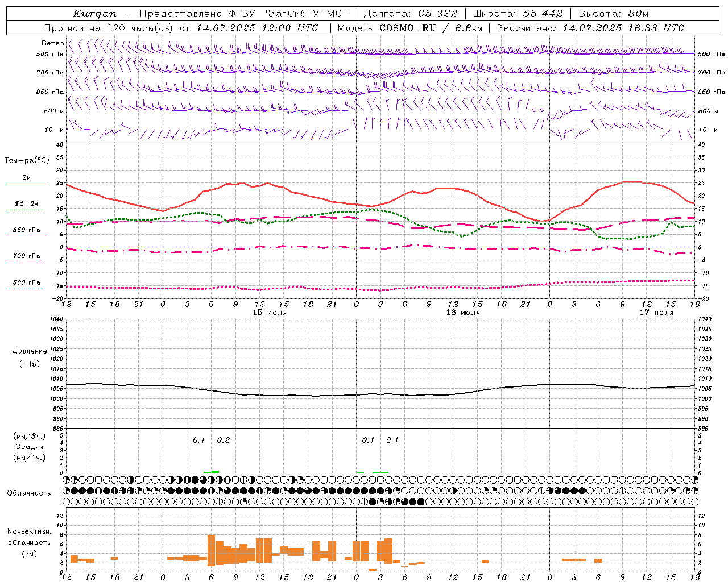Click the 15 июля date label

(270, 313)
